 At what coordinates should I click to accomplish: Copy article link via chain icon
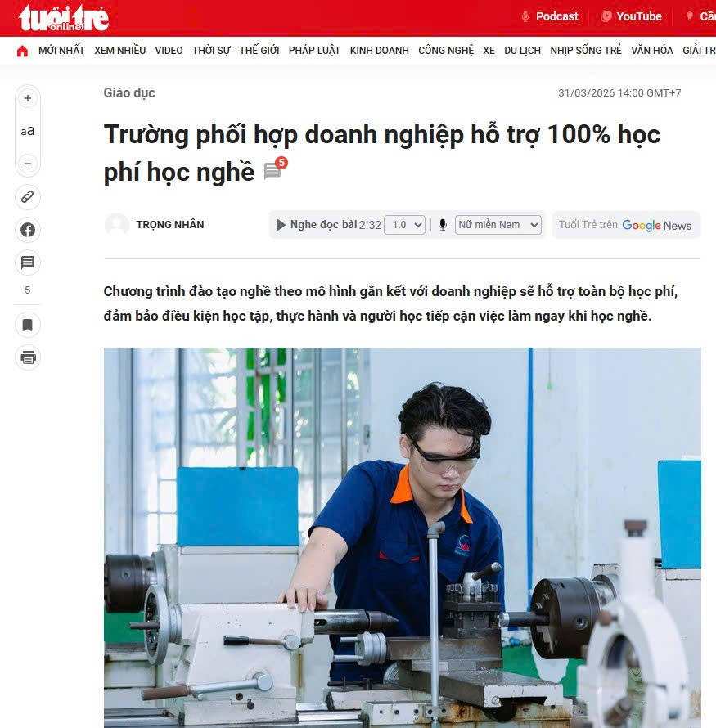(x=28, y=197)
